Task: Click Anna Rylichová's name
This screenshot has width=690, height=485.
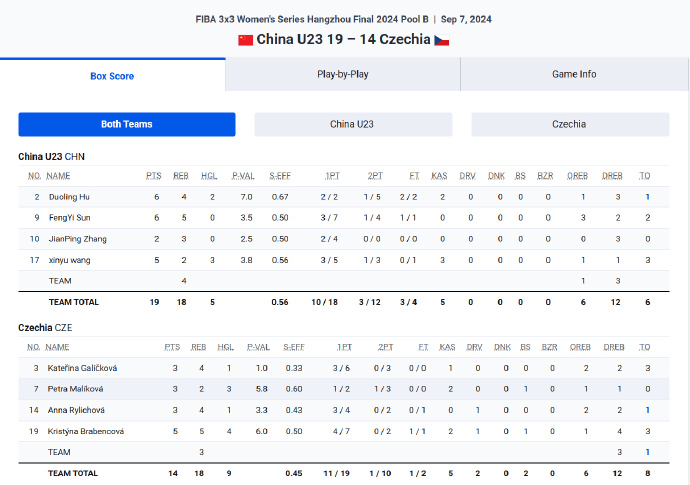Action: click(76, 410)
